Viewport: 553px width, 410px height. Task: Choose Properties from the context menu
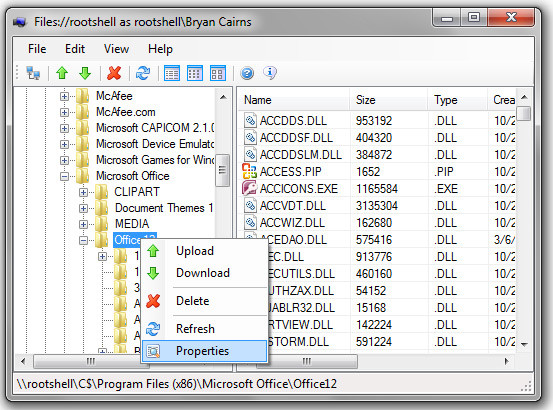click(204, 351)
